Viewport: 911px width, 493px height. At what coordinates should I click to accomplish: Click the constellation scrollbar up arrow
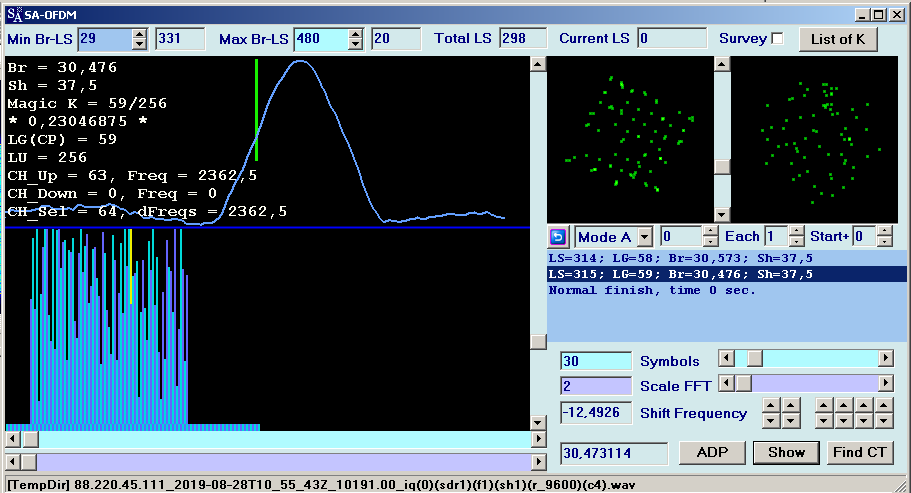click(722, 64)
